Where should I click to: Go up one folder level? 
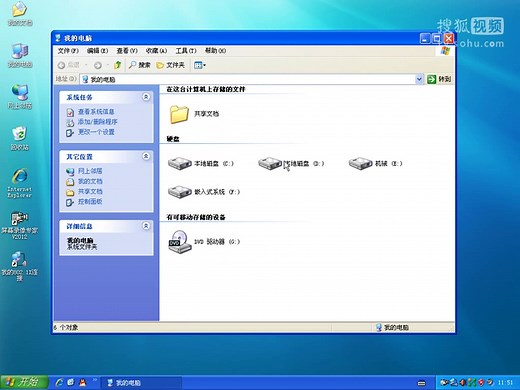coord(117,65)
